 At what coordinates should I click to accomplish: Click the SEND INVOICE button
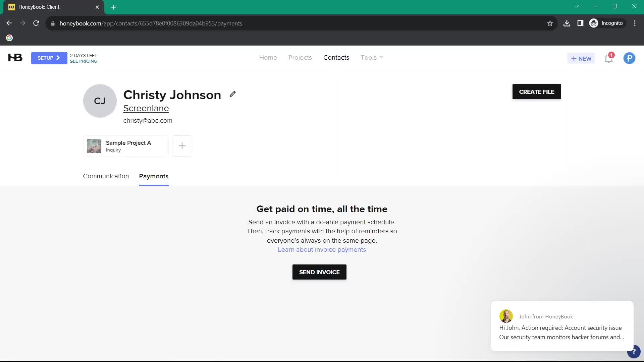click(319, 272)
